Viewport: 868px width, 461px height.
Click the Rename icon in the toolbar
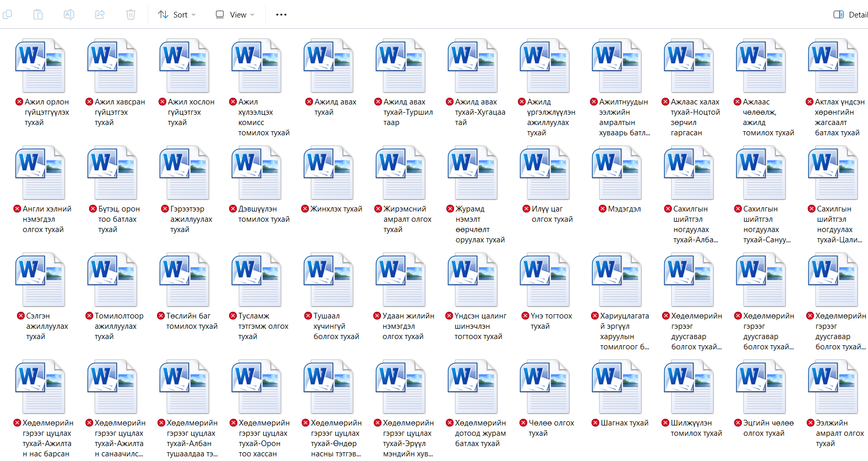pyautogui.click(x=69, y=14)
